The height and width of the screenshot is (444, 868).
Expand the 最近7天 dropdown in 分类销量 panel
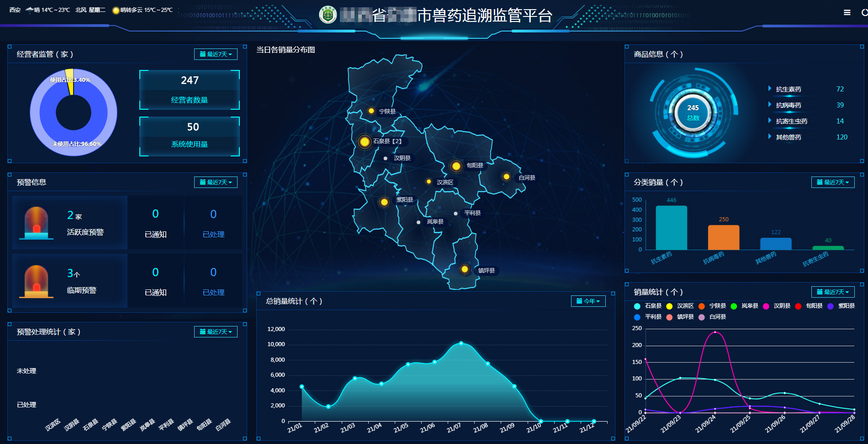click(832, 182)
